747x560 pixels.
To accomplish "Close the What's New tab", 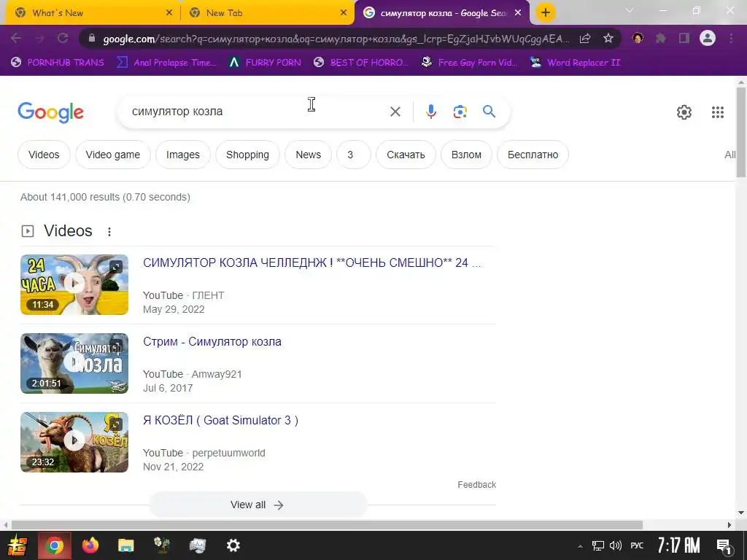I will click(169, 13).
